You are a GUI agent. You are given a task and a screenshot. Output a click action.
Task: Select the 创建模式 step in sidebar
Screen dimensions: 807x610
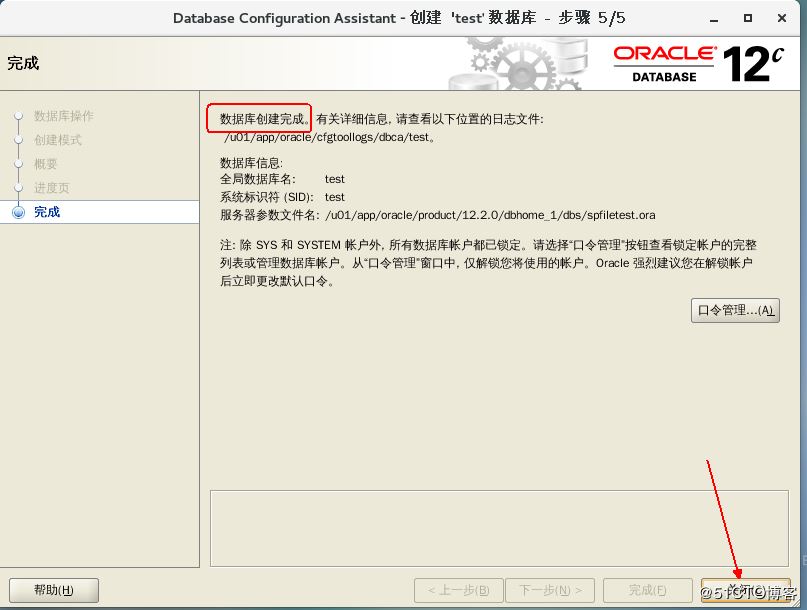click(58, 140)
